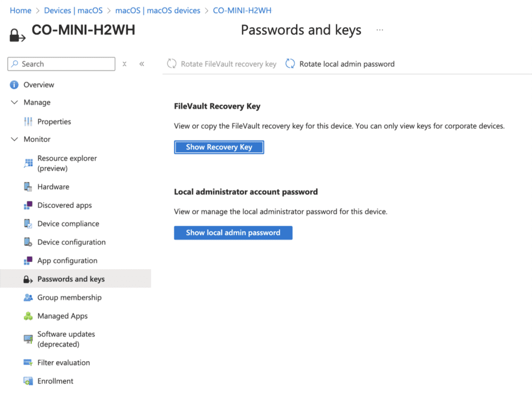Viewport: 532px width, 396px height.
Task: Click the Discovered apps icon
Action: 28,205
